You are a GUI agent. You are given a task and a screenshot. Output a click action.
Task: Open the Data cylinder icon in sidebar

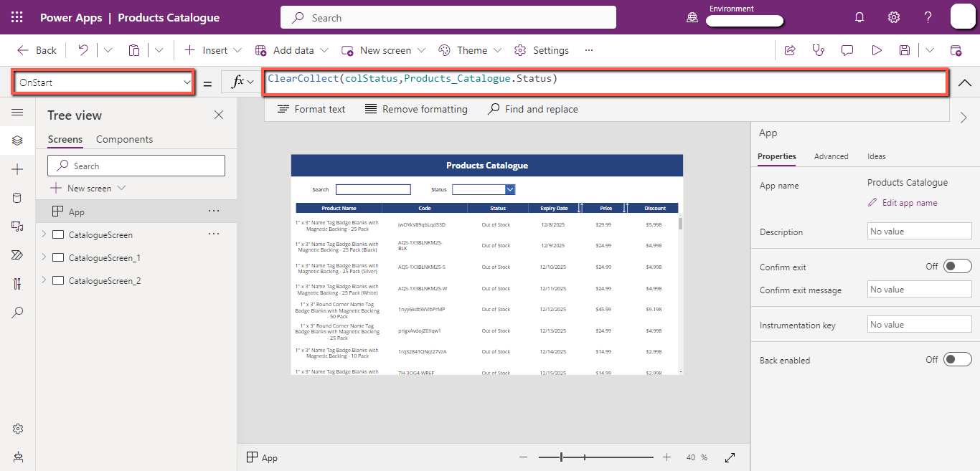[x=17, y=198]
